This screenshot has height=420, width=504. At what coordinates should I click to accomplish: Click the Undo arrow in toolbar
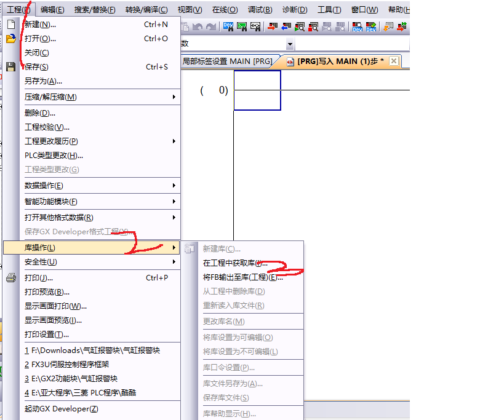[198, 26]
